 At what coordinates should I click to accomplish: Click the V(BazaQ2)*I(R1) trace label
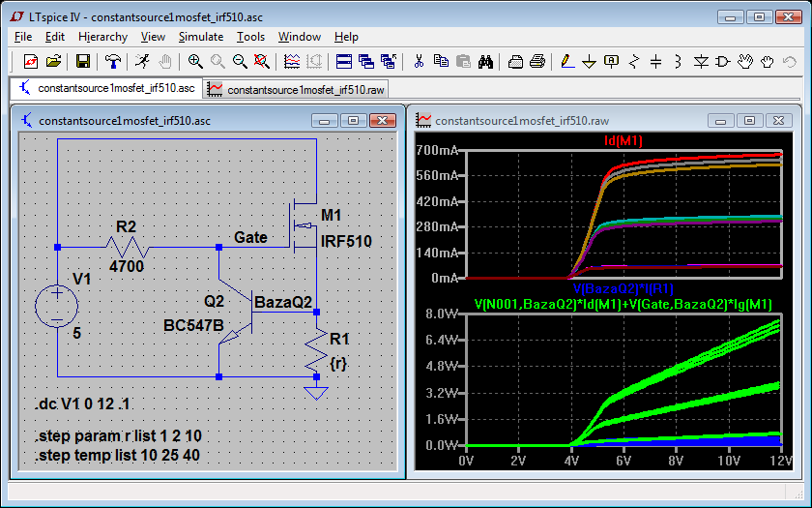623,288
